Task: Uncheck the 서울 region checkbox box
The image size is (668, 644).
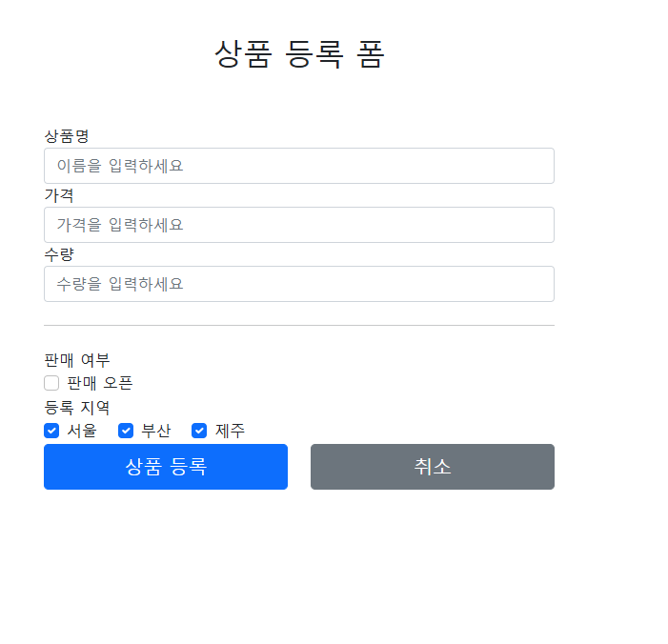Action: 51,431
